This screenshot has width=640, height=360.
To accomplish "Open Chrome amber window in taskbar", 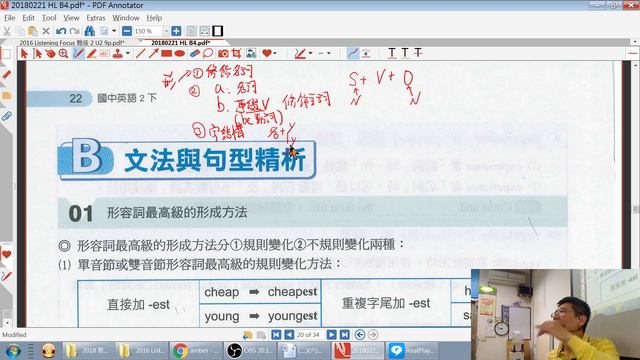I will 196,351.
